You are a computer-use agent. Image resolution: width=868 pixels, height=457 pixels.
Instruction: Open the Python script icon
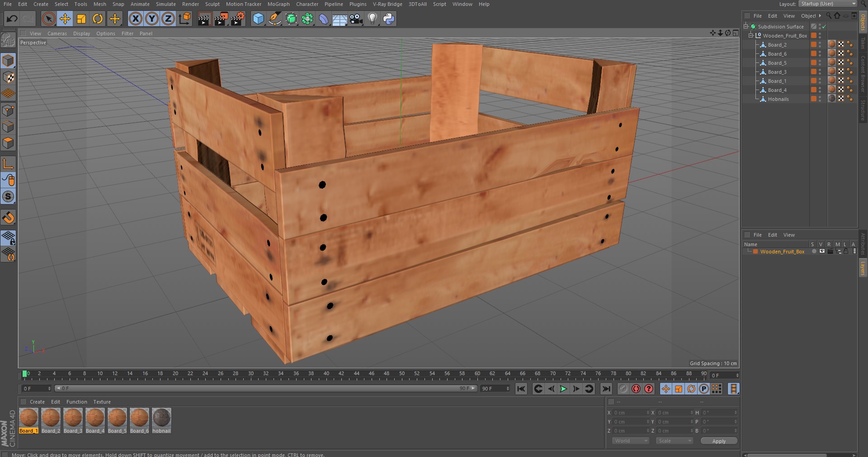[x=389, y=19]
